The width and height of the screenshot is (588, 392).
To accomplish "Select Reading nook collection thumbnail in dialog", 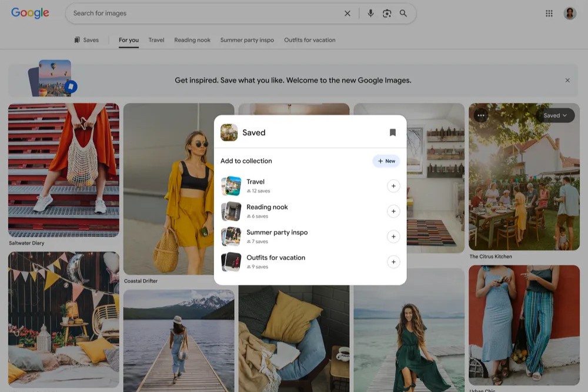I will coord(231,212).
